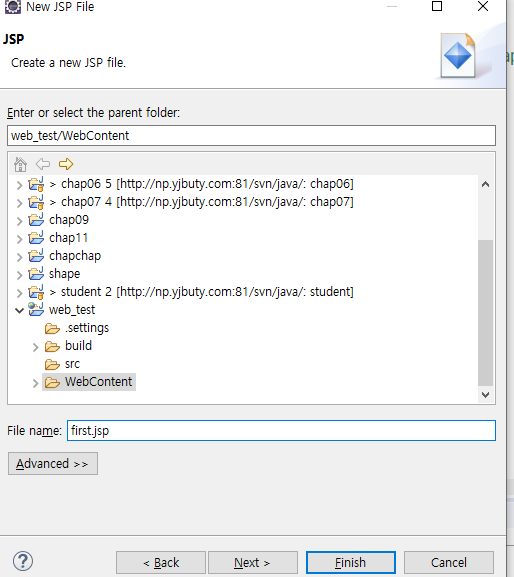Close the New JSP File window
514x577 pixels.
point(483,6)
